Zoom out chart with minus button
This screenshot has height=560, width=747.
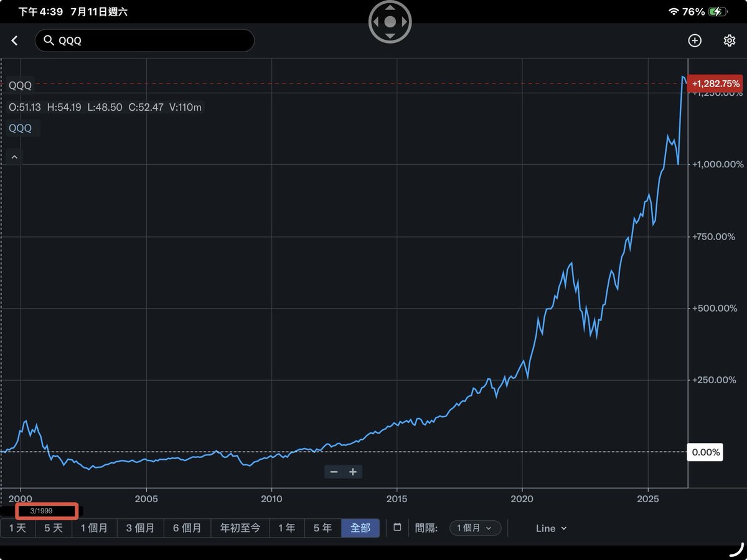click(x=334, y=472)
